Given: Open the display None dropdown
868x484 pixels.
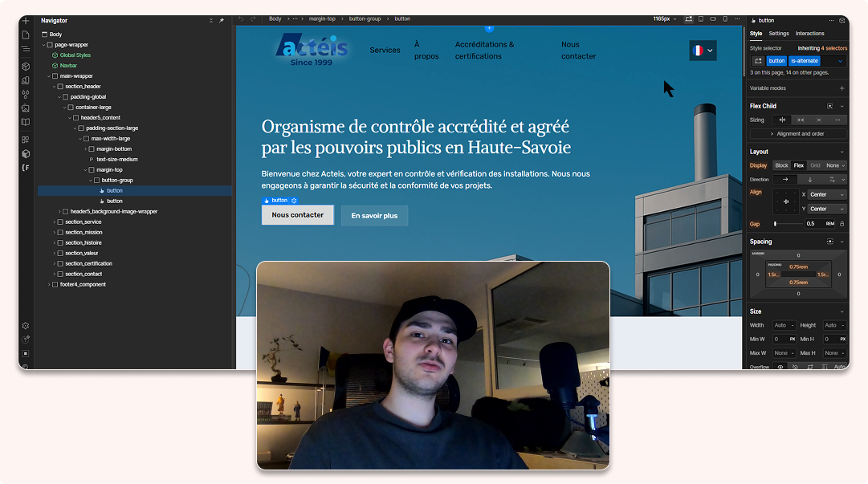Looking at the screenshot, I should (x=835, y=165).
